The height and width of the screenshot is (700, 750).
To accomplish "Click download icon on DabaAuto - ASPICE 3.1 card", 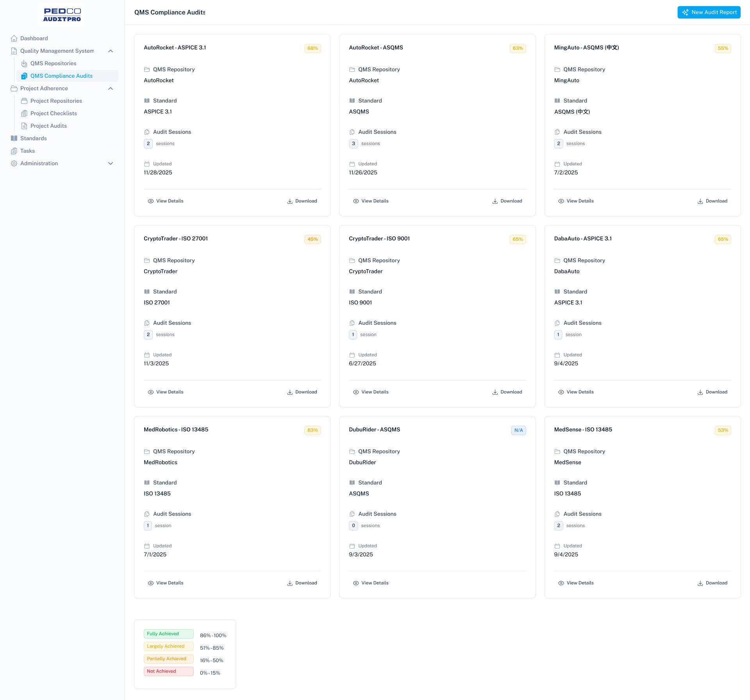I will 700,392.
